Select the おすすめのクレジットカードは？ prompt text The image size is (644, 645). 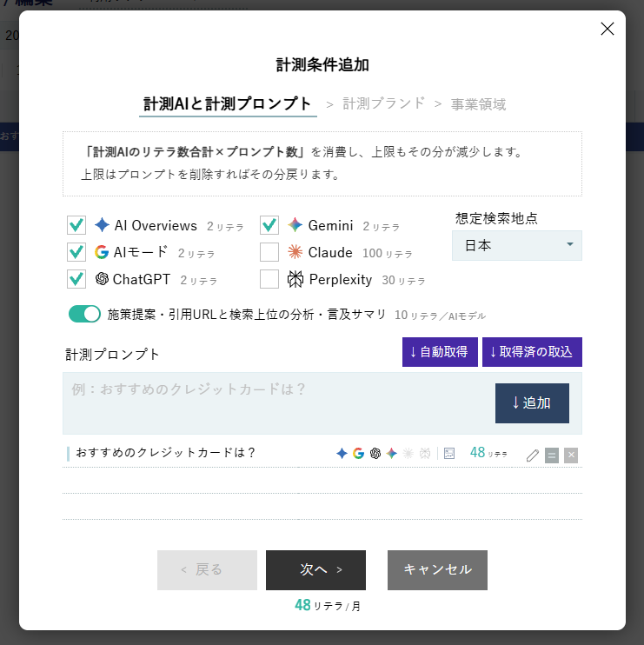[165, 453]
